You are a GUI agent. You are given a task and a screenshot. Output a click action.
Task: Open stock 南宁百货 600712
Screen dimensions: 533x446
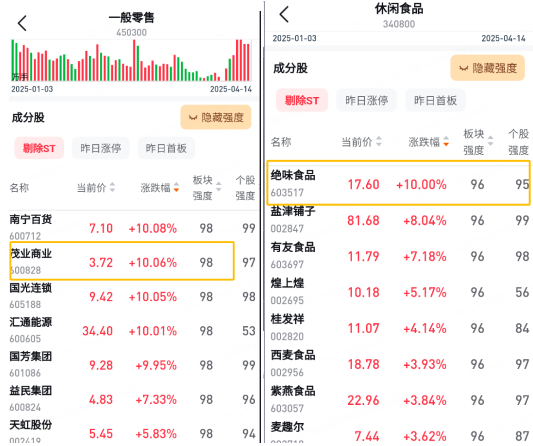(x=134, y=227)
